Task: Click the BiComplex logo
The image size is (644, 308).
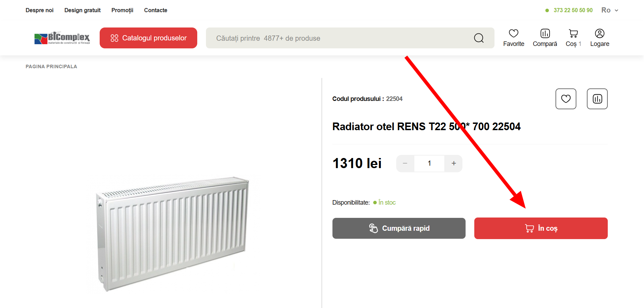Action: click(62, 38)
